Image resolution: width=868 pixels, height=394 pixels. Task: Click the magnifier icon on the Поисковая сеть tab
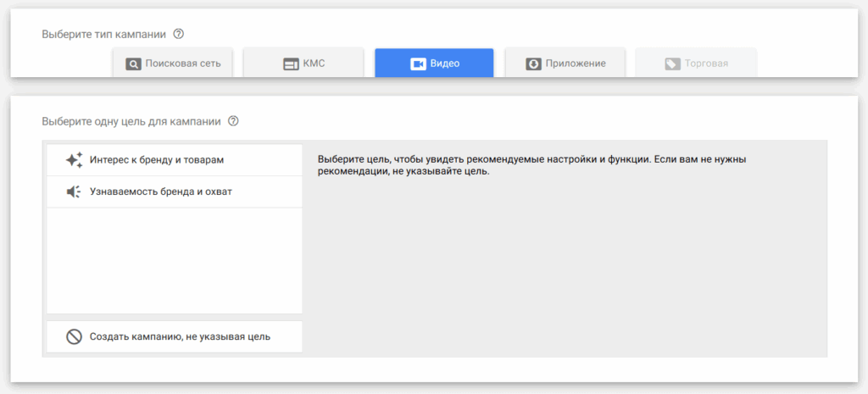click(133, 64)
